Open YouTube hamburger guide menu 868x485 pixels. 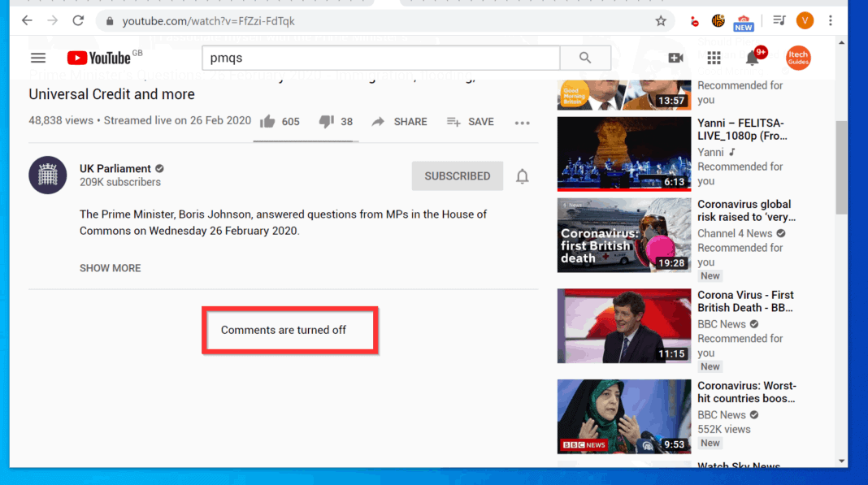(x=38, y=58)
